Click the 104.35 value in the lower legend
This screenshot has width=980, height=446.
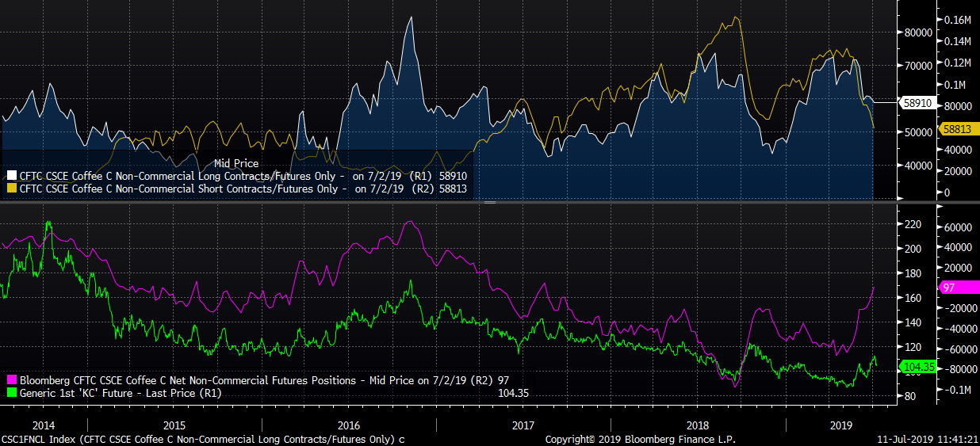(513, 392)
